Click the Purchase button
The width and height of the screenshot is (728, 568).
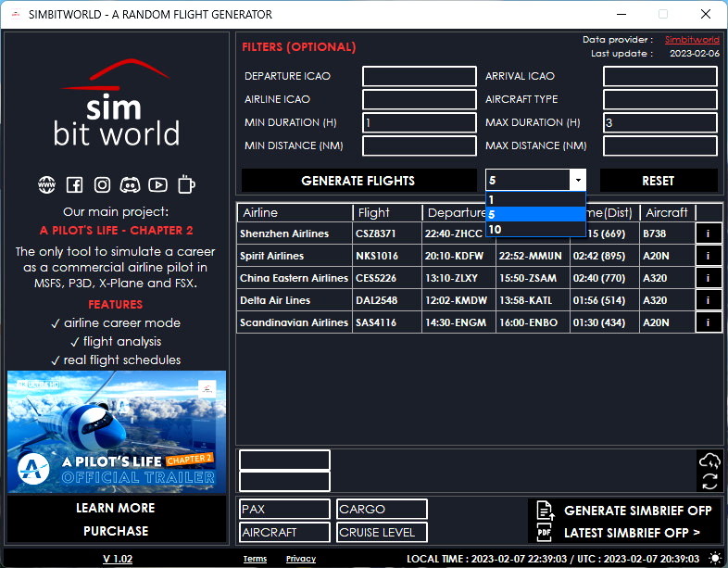(x=116, y=531)
